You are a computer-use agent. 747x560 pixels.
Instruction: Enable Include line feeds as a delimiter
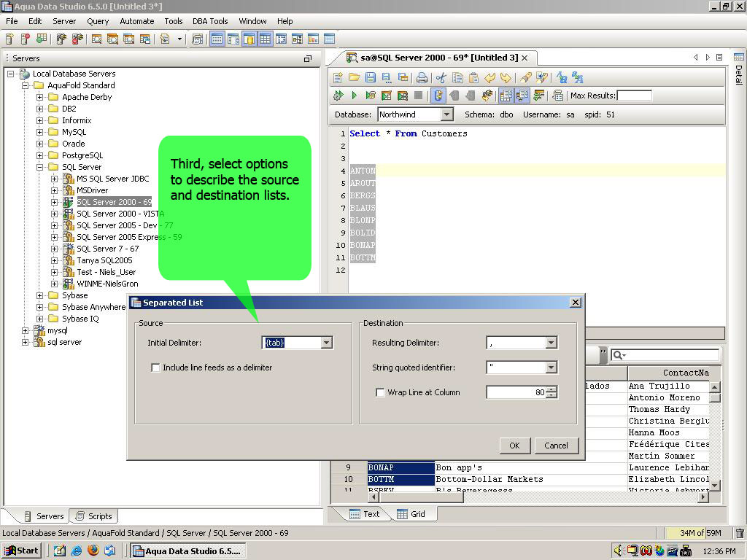[155, 367]
